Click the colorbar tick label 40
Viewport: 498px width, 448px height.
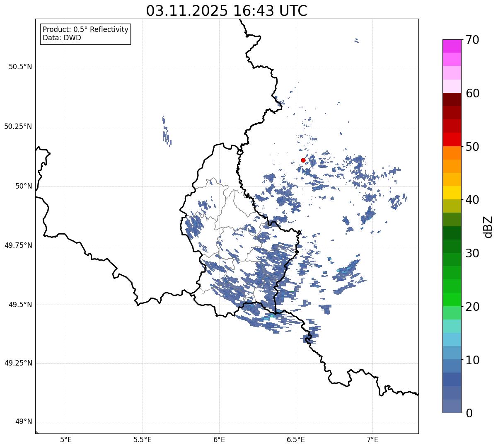pos(473,200)
